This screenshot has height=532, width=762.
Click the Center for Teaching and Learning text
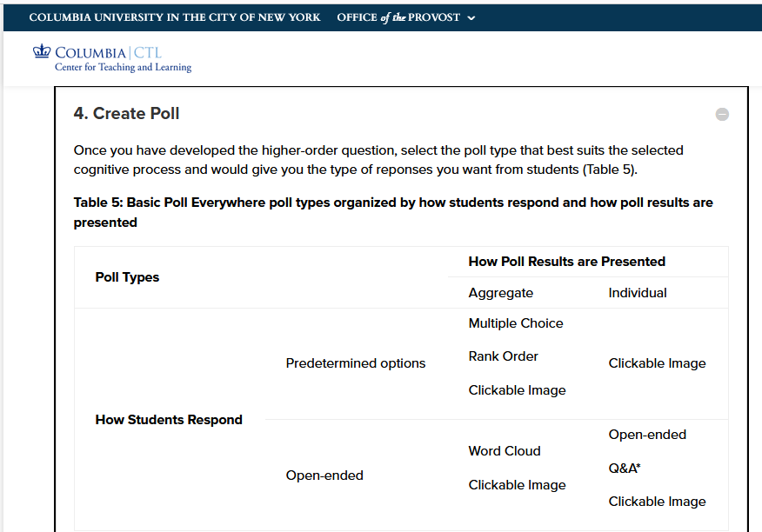pyautogui.click(x=123, y=68)
